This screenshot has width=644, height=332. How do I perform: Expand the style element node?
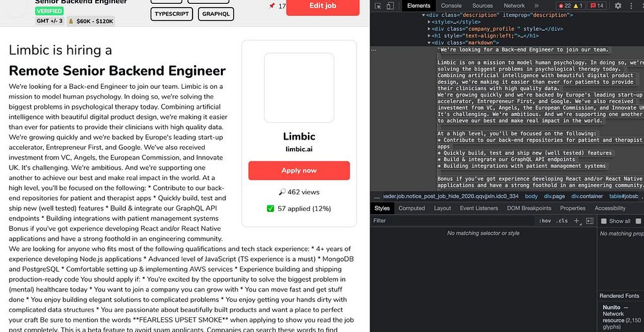click(x=429, y=22)
